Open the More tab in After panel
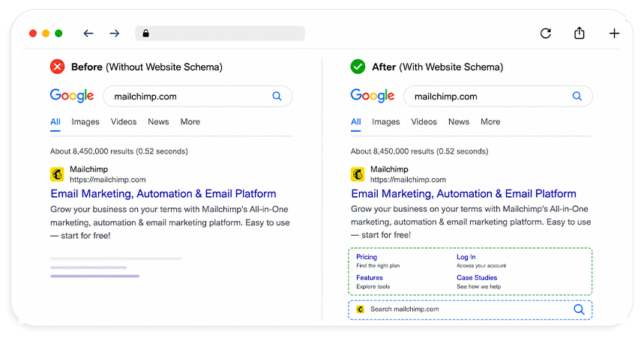Image resolution: width=644 pixels, height=337 pixels. tap(490, 122)
